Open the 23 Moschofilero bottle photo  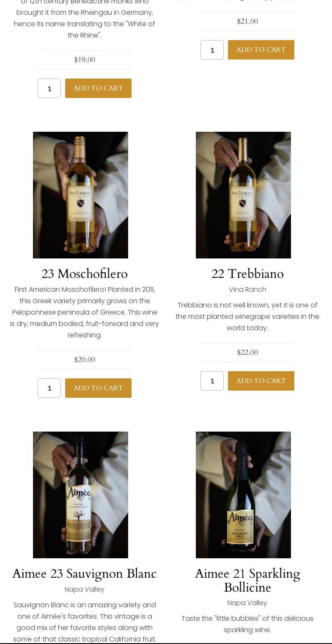pyautogui.click(x=80, y=195)
